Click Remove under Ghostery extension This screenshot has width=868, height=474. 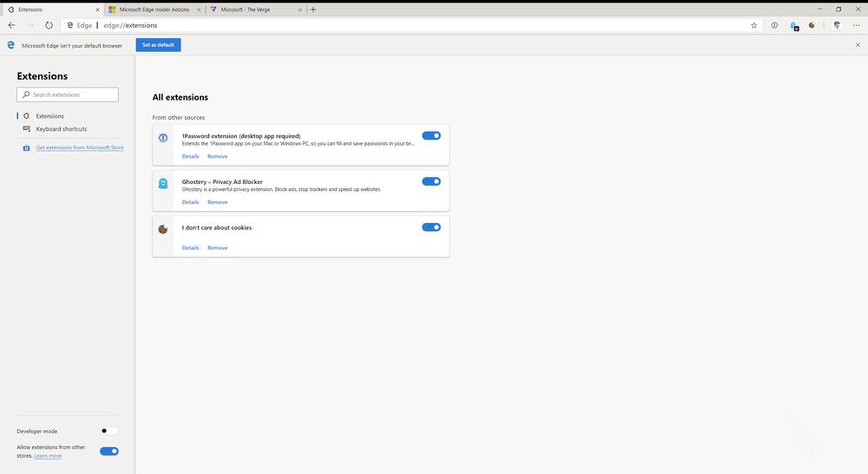click(x=217, y=203)
